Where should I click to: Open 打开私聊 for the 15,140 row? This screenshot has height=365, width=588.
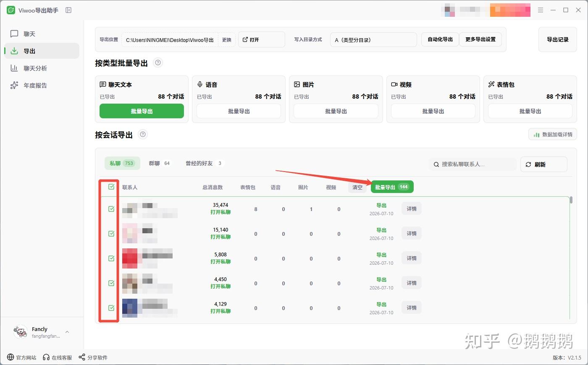(x=220, y=237)
